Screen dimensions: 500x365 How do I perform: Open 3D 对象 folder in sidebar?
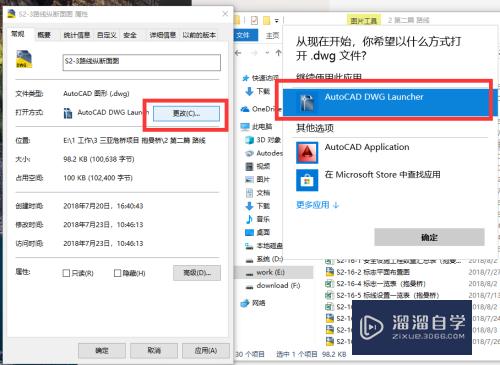click(263, 140)
